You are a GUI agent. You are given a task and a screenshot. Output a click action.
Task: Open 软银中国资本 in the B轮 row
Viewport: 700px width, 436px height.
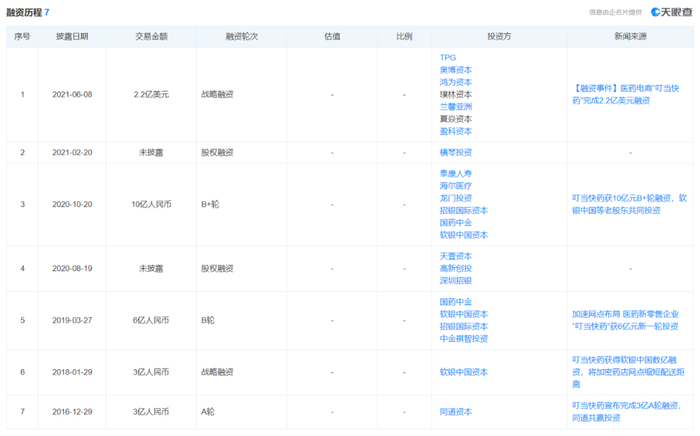coord(463,314)
